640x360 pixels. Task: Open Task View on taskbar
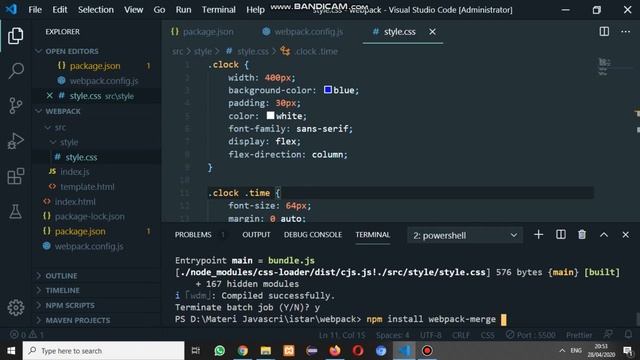coord(196,351)
